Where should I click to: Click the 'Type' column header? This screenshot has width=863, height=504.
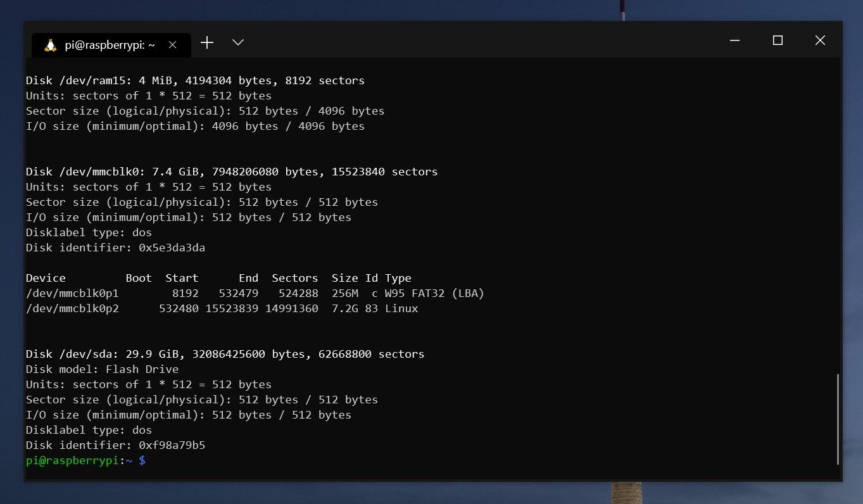coord(398,278)
